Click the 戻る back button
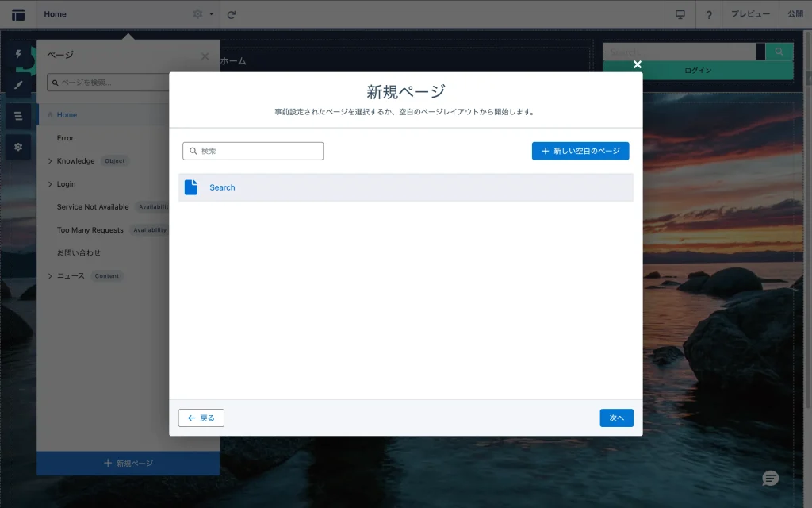The width and height of the screenshot is (812, 508). point(201,418)
